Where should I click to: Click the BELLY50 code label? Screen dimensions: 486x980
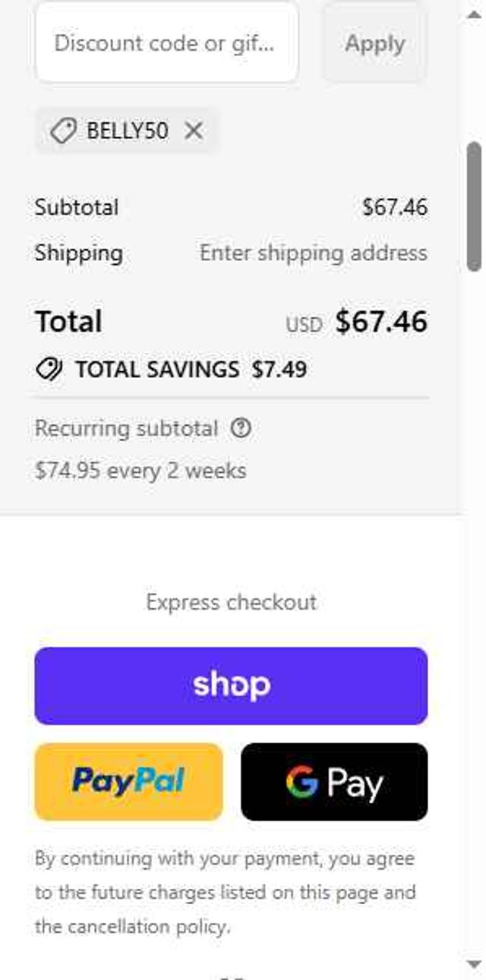(127, 131)
